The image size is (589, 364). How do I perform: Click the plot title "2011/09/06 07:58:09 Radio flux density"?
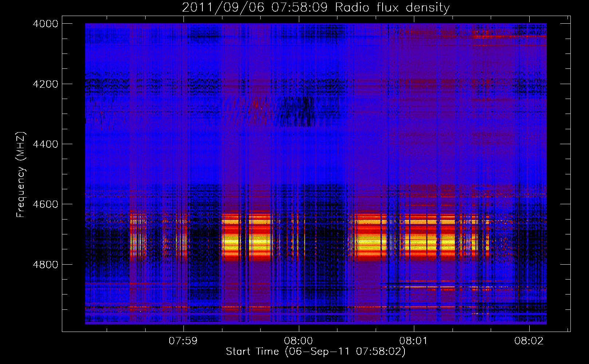pos(316,7)
